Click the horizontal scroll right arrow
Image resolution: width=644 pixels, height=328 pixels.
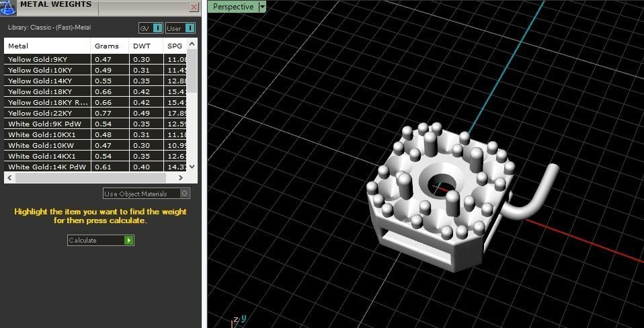tap(181, 177)
